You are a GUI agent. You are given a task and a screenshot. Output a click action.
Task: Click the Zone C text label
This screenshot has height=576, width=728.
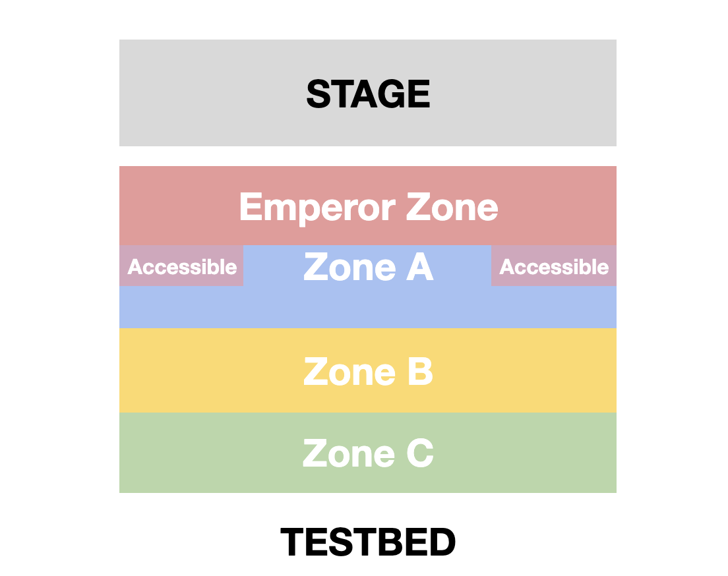pos(368,454)
